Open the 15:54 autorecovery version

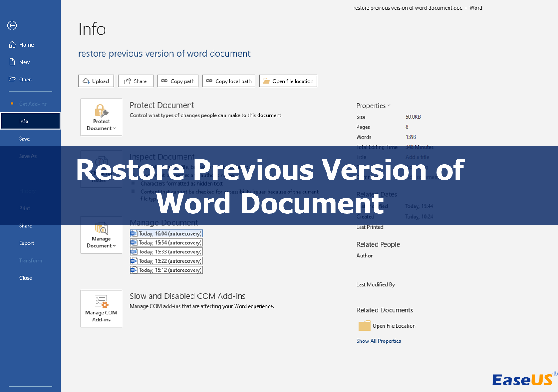coord(167,243)
